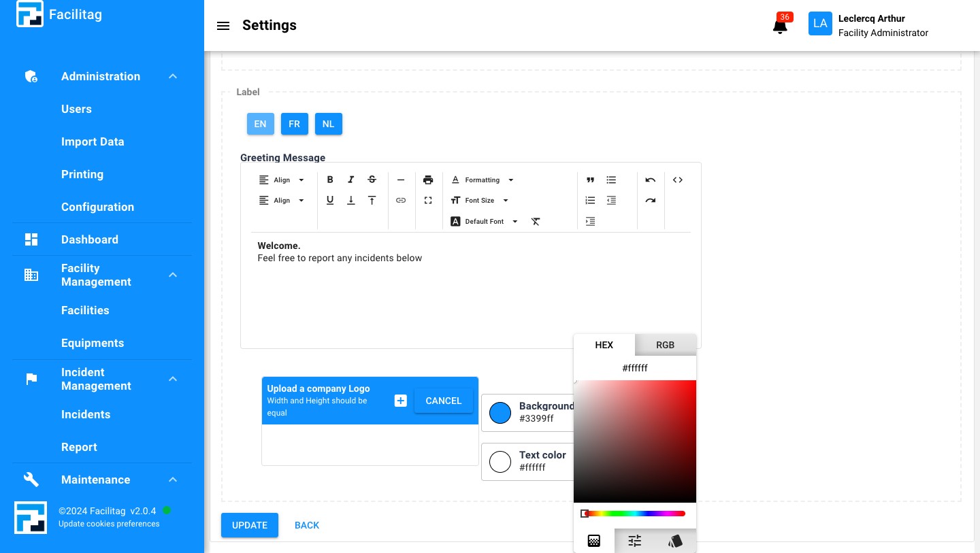Open Update cookies preferences link

pos(109,524)
